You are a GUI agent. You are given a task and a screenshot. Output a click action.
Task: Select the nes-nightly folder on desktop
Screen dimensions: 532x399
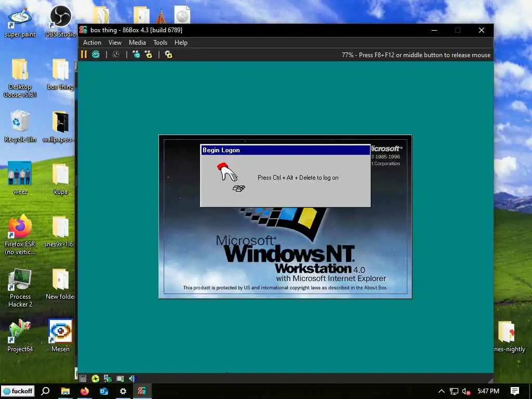[x=509, y=336]
